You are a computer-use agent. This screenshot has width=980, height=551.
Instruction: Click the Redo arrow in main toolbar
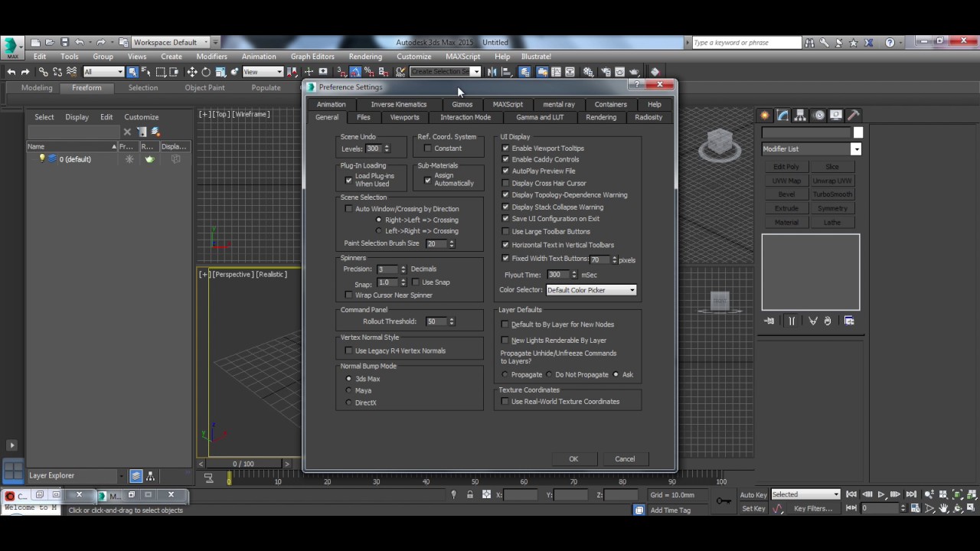(25, 72)
